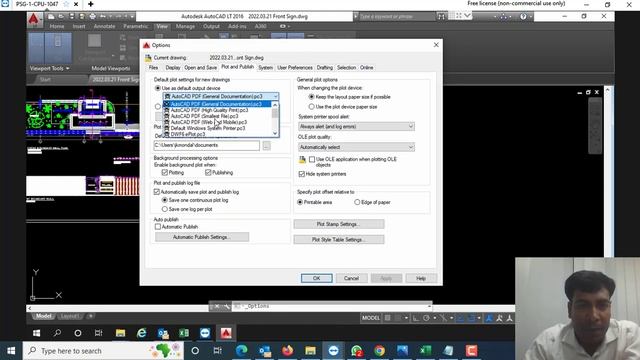Open the Selection tab
Screen dimensions: 640x360
(347, 68)
